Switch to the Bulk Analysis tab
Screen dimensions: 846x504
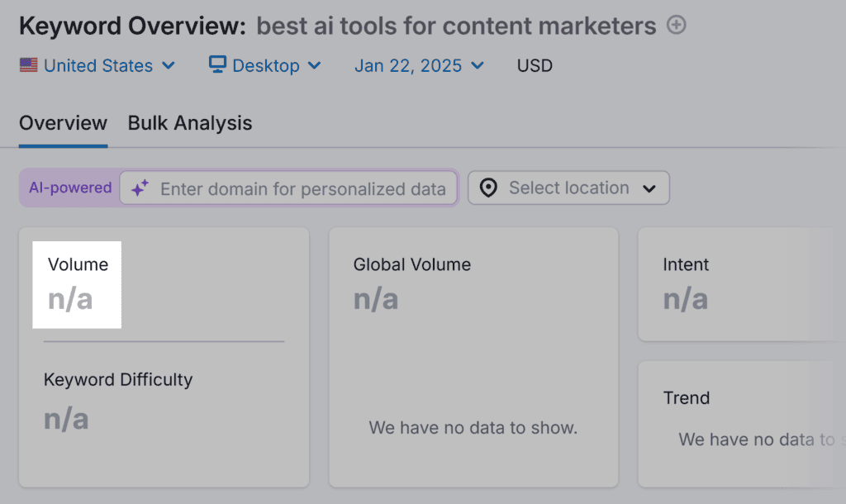pyautogui.click(x=189, y=122)
